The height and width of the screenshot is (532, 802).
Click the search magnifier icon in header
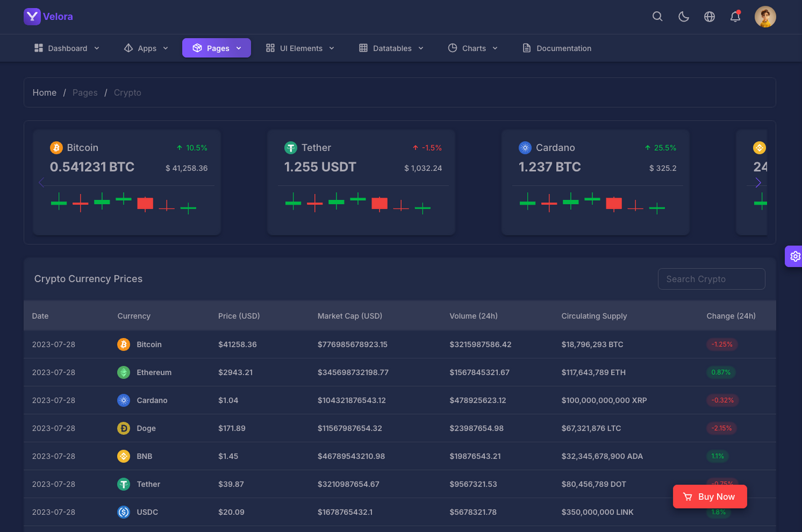click(657, 17)
